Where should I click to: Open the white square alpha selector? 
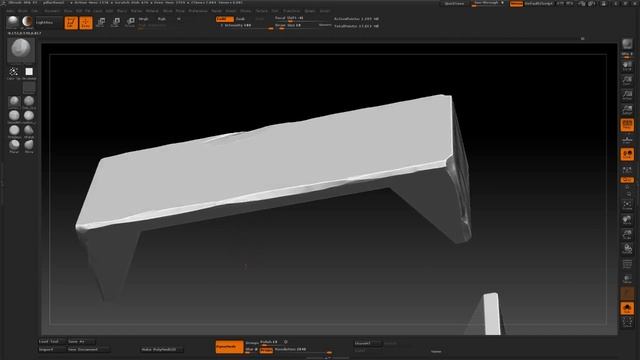point(29,73)
